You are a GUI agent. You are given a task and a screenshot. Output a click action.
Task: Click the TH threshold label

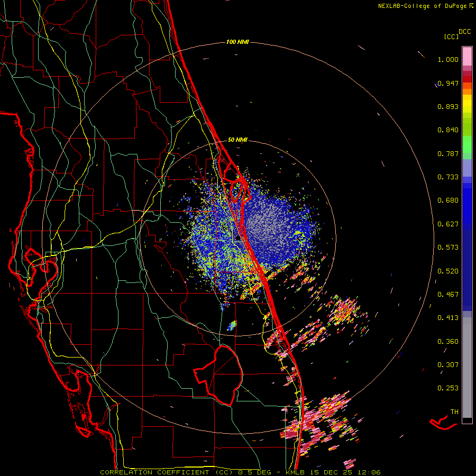coord(454,412)
